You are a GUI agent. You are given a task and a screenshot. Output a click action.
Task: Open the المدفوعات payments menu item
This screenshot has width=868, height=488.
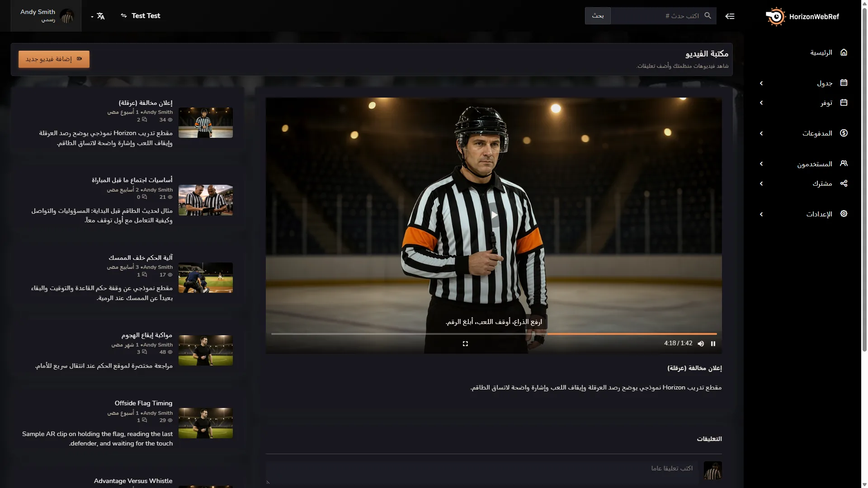point(817,133)
